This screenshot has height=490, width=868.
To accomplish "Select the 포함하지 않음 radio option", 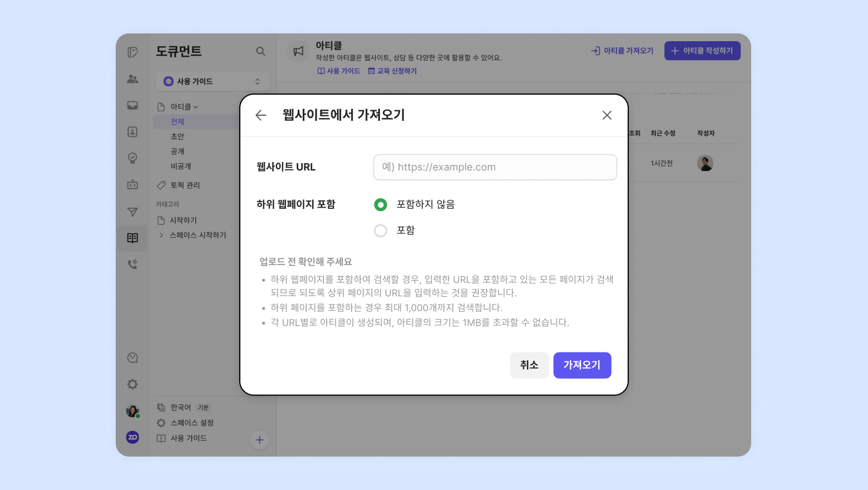I will click(381, 205).
